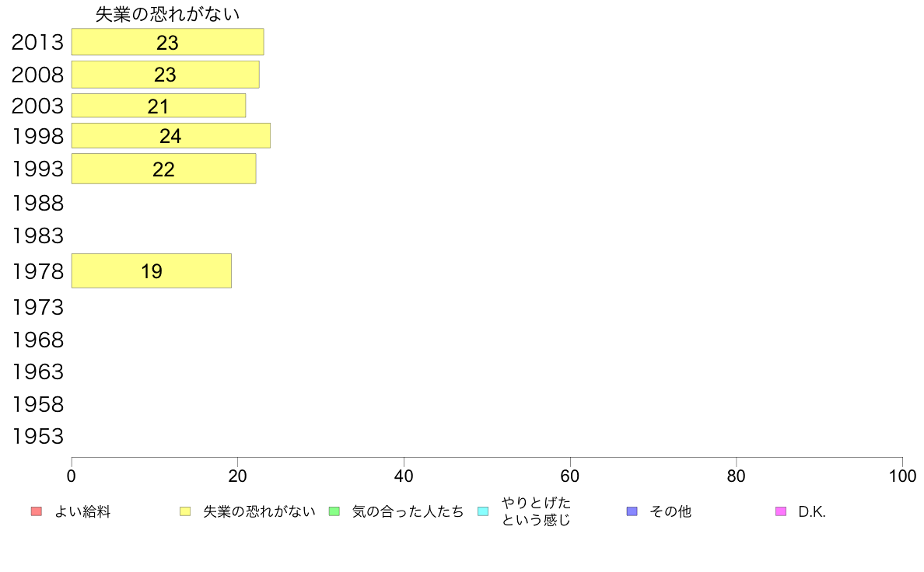Select the 1998 bar showing 24

(x=171, y=135)
